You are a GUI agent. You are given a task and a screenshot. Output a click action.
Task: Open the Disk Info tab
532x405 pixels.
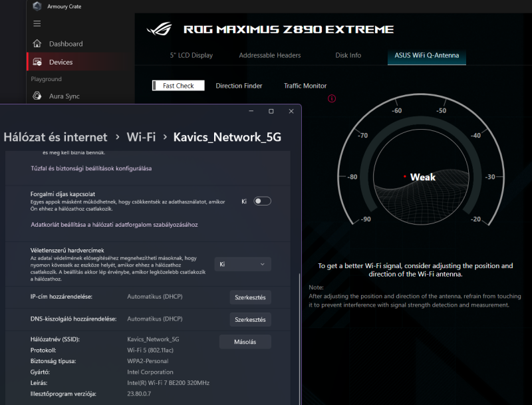tap(348, 55)
